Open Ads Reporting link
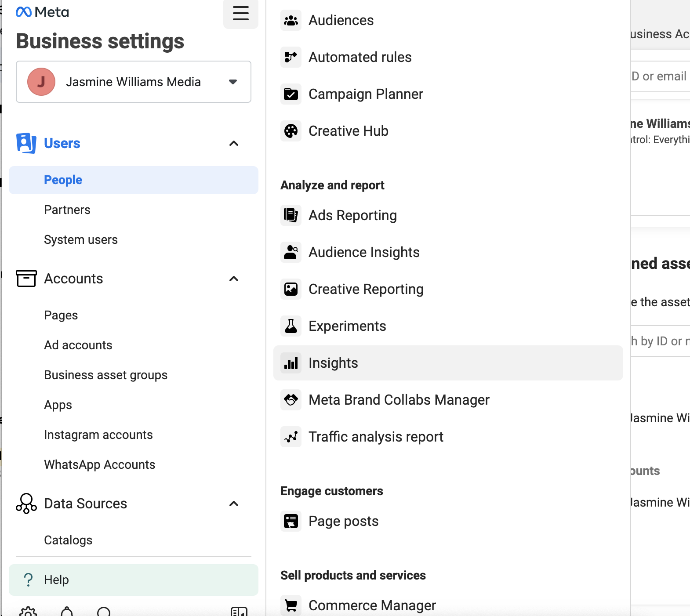This screenshot has width=690, height=616. tap(352, 215)
